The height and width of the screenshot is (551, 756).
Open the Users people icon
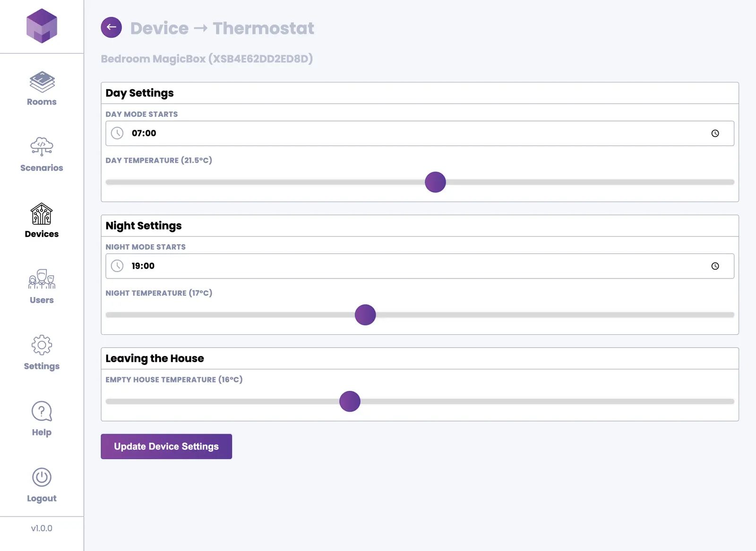pos(42,279)
